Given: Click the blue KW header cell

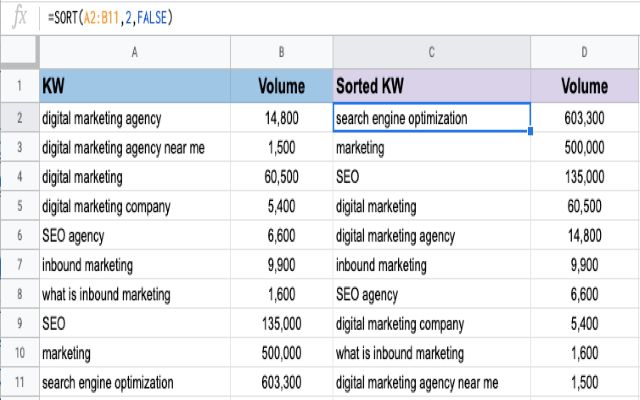Looking at the screenshot, I should [x=135, y=86].
